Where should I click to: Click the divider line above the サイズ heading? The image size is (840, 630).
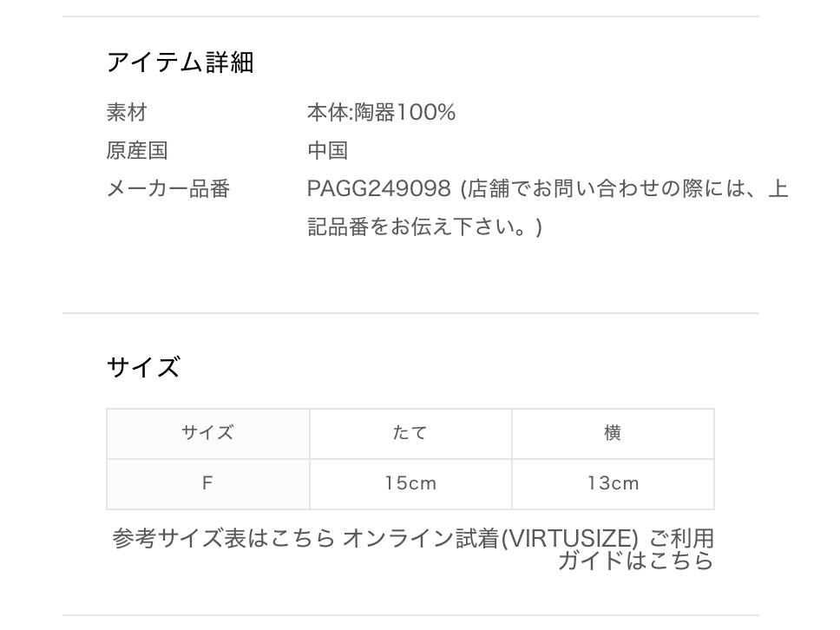410,313
